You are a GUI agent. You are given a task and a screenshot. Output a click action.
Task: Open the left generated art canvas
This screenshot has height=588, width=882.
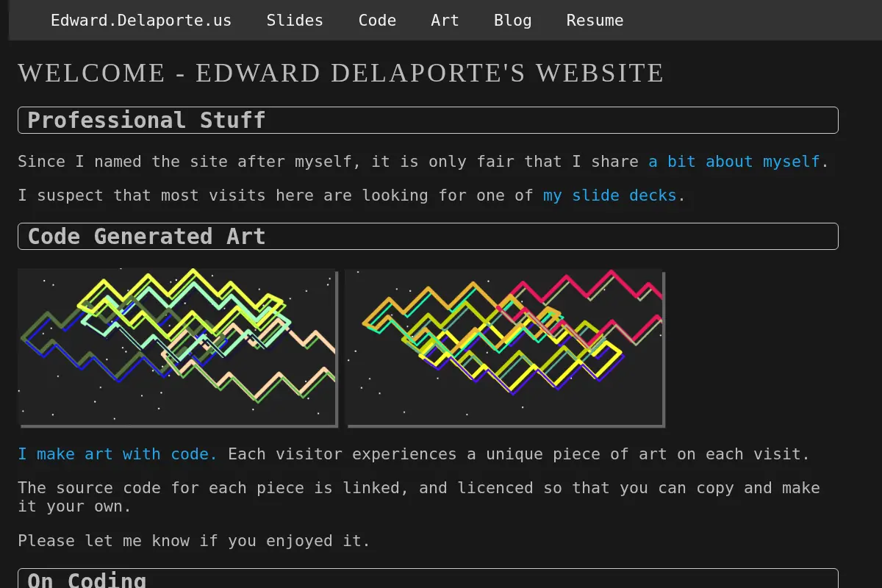tap(178, 348)
